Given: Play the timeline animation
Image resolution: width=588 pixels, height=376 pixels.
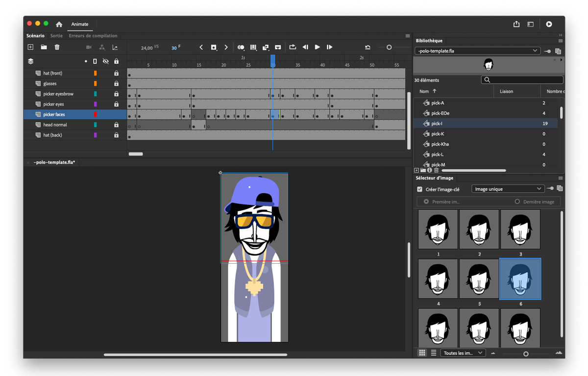Looking at the screenshot, I should (317, 47).
